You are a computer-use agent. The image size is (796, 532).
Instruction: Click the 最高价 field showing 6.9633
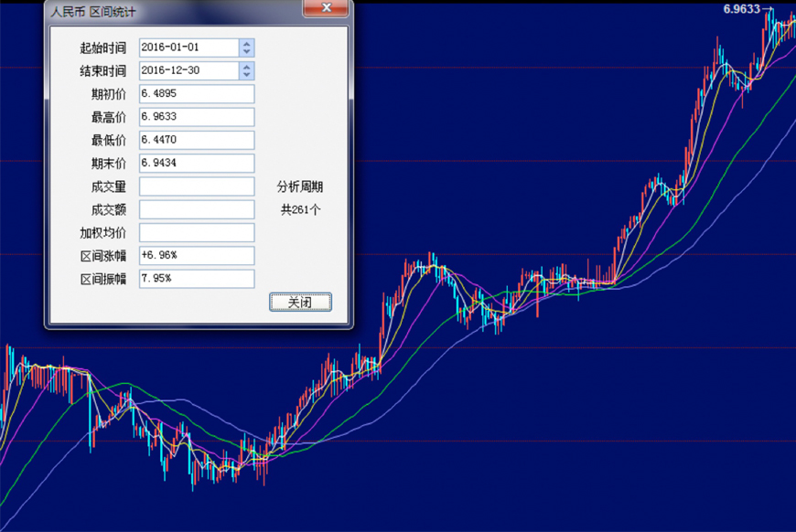pyautogui.click(x=196, y=117)
